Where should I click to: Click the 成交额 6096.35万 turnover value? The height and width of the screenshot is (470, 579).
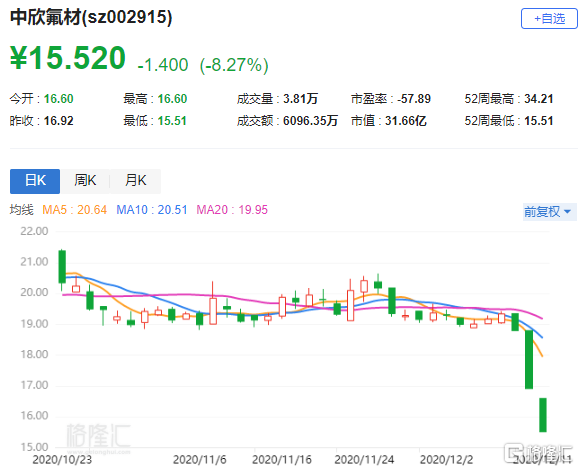(x=287, y=121)
